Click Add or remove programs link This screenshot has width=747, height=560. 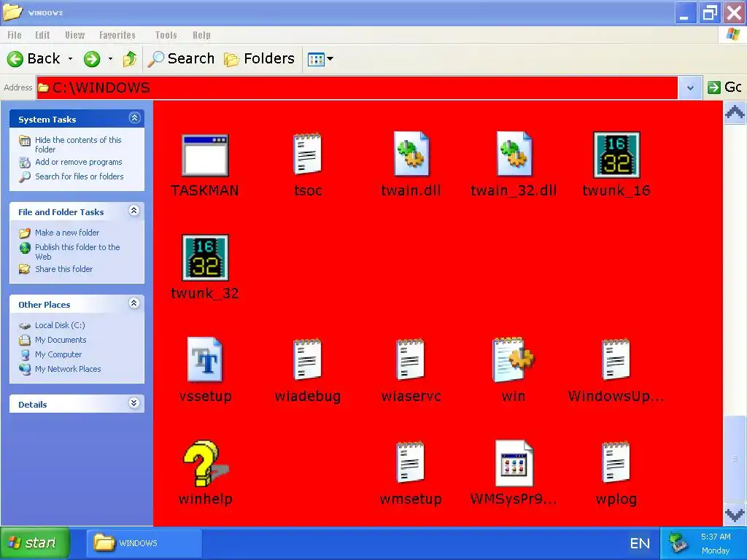79,162
